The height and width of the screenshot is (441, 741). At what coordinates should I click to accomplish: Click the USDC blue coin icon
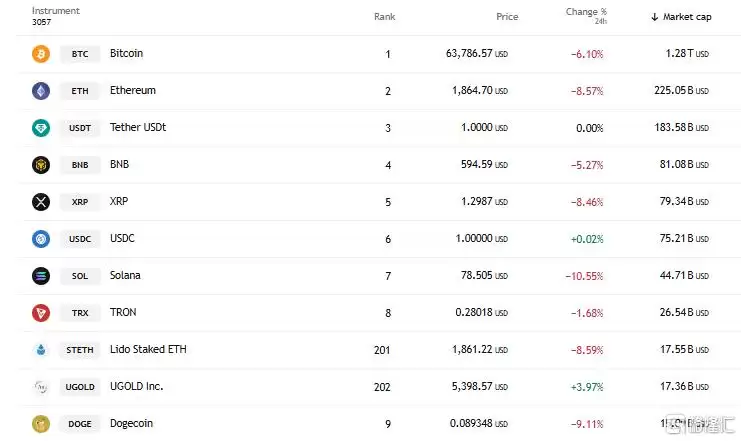click(41, 239)
